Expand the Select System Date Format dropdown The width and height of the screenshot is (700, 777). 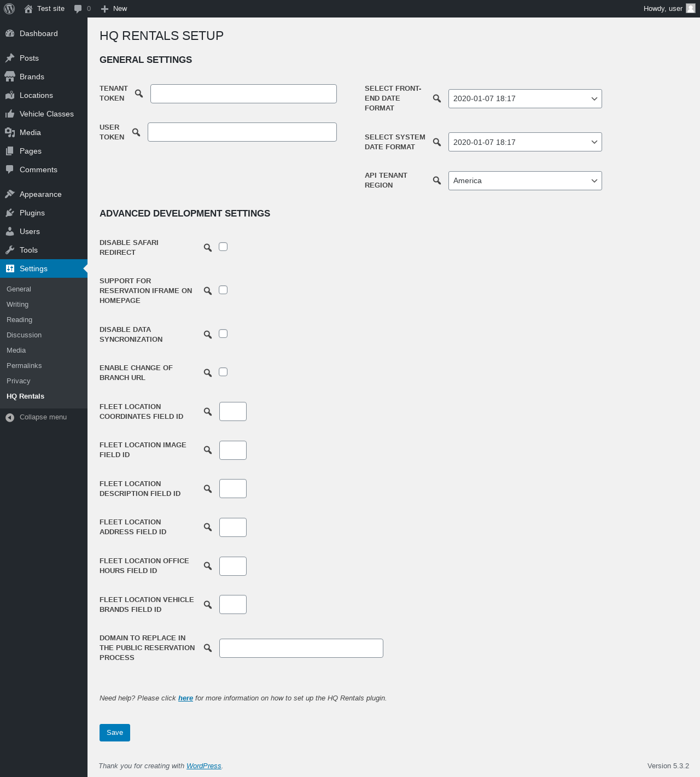pyautogui.click(x=525, y=142)
